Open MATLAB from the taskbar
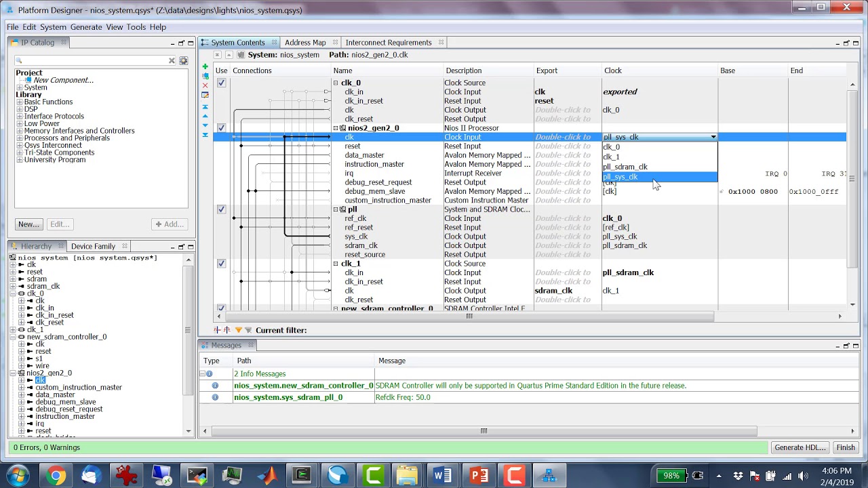The width and height of the screenshot is (868, 488). [x=267, y=475]
